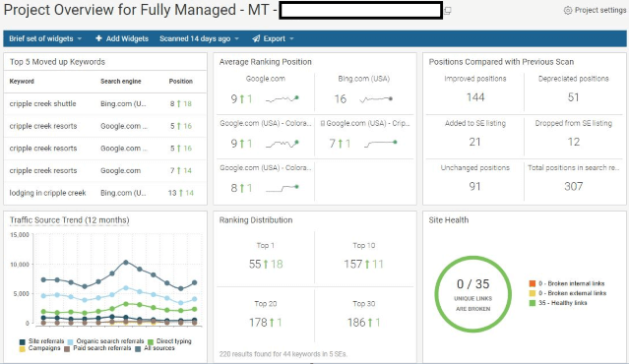Click Added to SE listing value 21
Viewport: 629px width, 364px height.
tap(475, 142)
